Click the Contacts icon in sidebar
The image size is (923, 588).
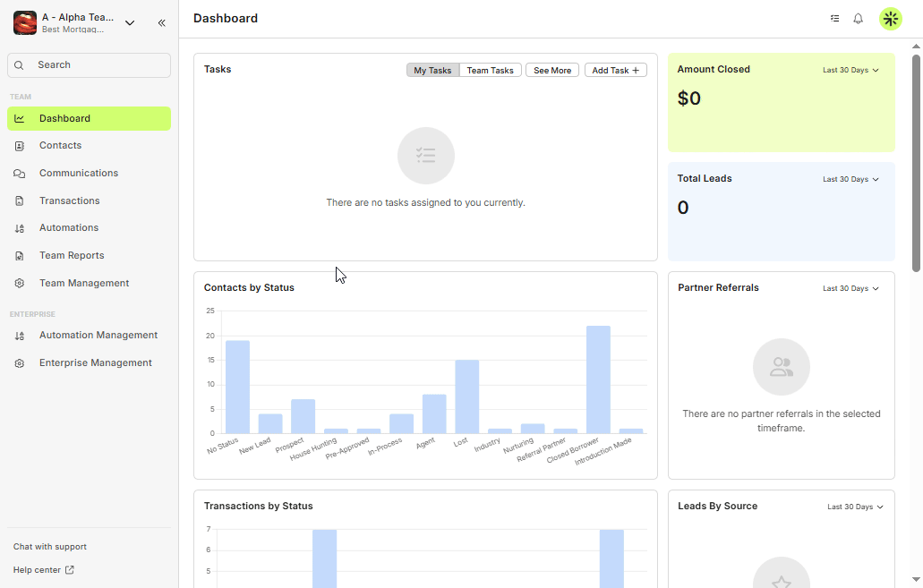20,146
